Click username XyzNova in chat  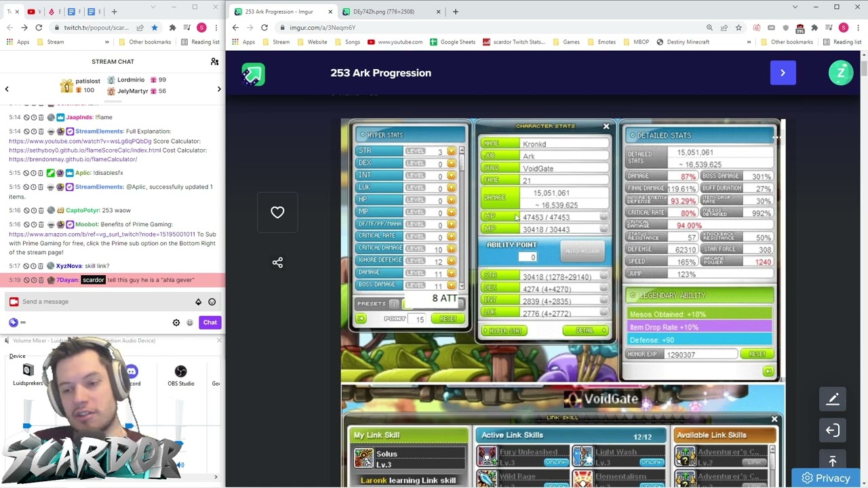(x=69, y=266)
